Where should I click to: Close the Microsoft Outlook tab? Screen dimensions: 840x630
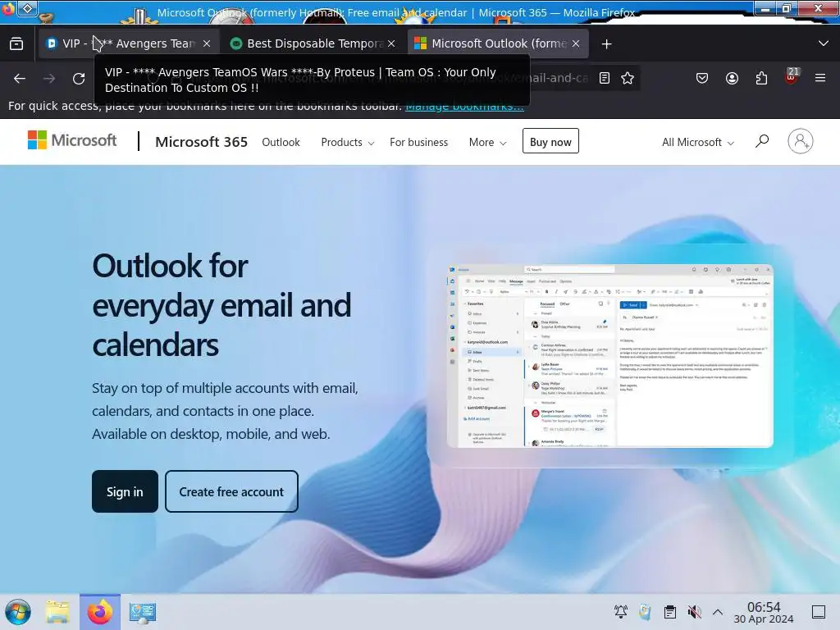pos(576,44)
